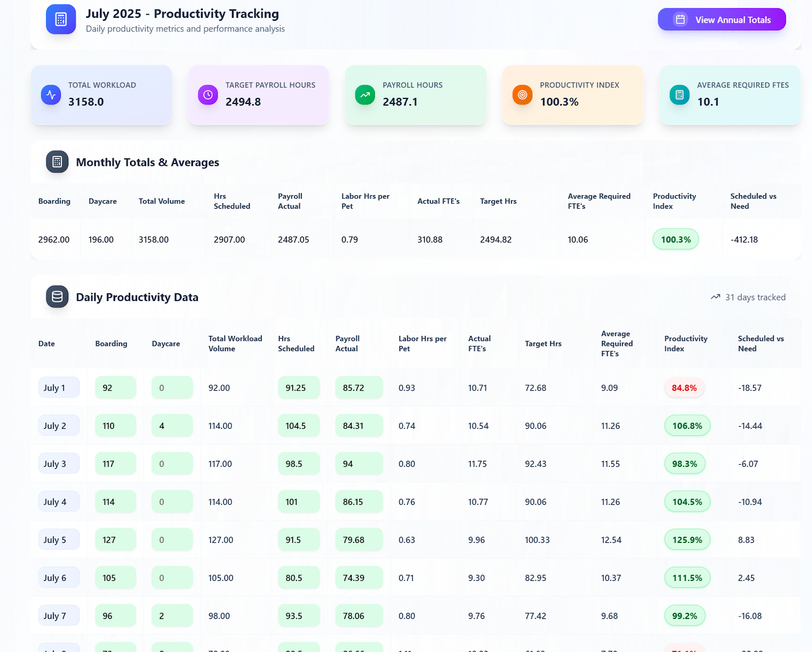The image size is (812, 652).
Task: Click the Target Payroll Hours clock icon
Action: [208, 94]
